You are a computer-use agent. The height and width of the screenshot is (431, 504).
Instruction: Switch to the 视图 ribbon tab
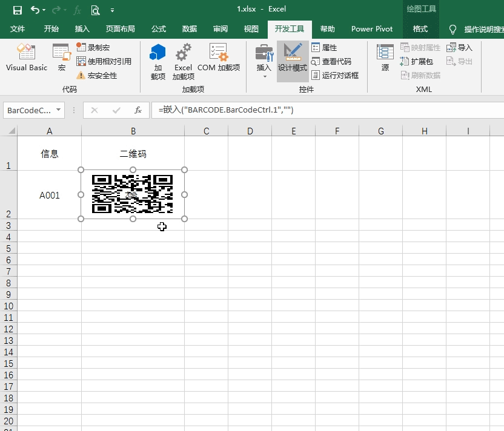pyautogui.click(x=251, y=29)
